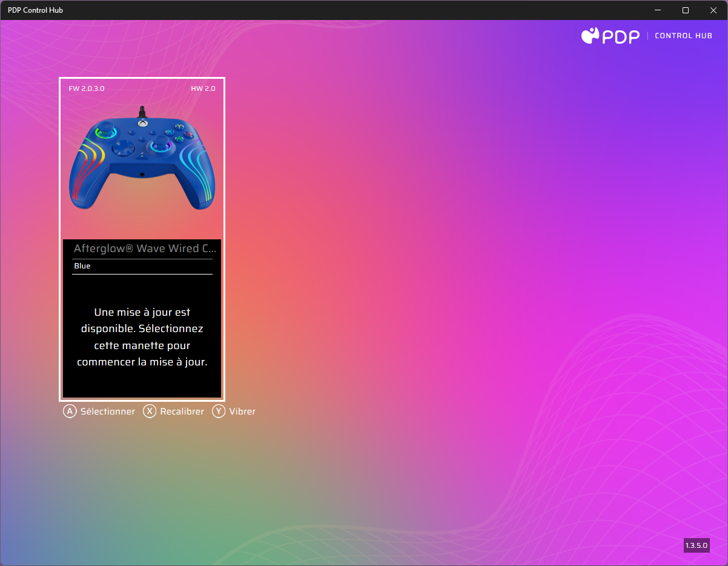Select the Blue color label
Image resolution: width=728 pixels, height=566 pixels.
[x=82, y=265]
